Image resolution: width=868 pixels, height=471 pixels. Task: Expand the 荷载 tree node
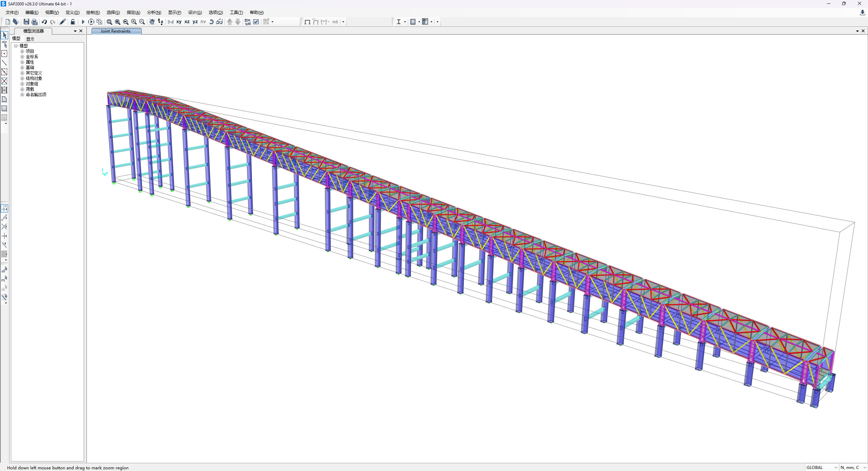point(22,89)
